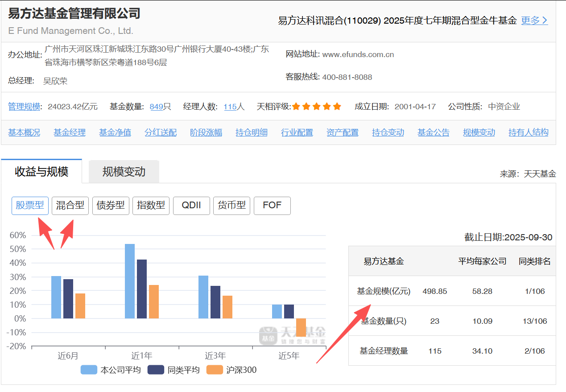
Task: Click the 24023.42亿元 management scale value
Action: coord(73,107)
